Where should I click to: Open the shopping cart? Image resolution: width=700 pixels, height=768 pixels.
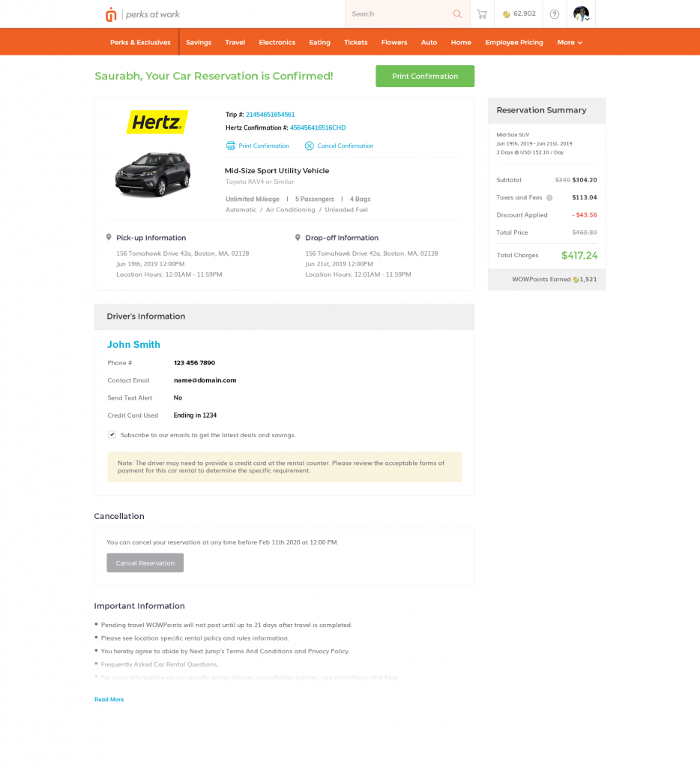(482, 14)
